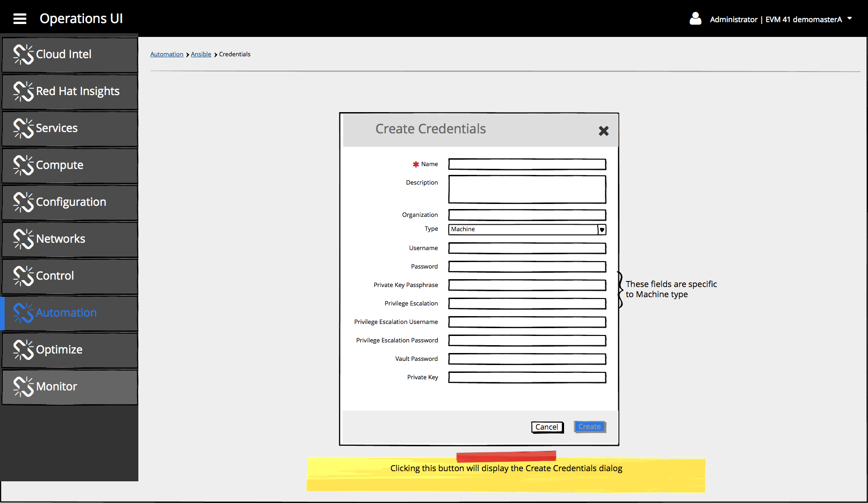Click the Networks sidebar icon
Screen dimensions: 868x503
(24, 239)
